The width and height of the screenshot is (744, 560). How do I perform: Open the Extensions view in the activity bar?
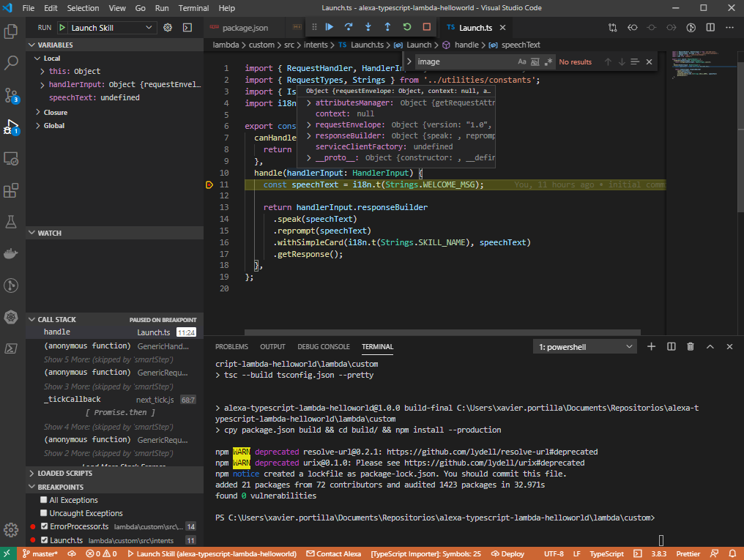[x=11, y=190]
